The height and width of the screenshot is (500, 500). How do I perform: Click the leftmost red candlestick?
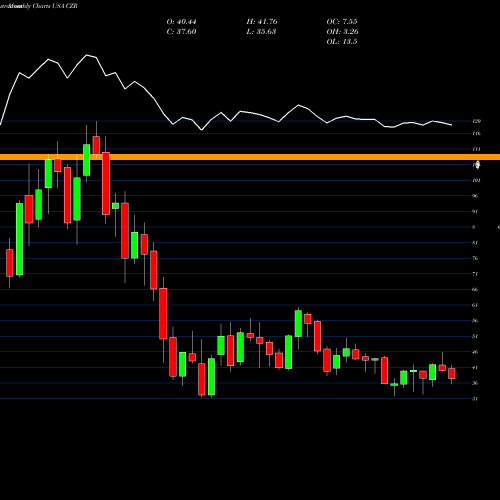(x=10, y=263)
